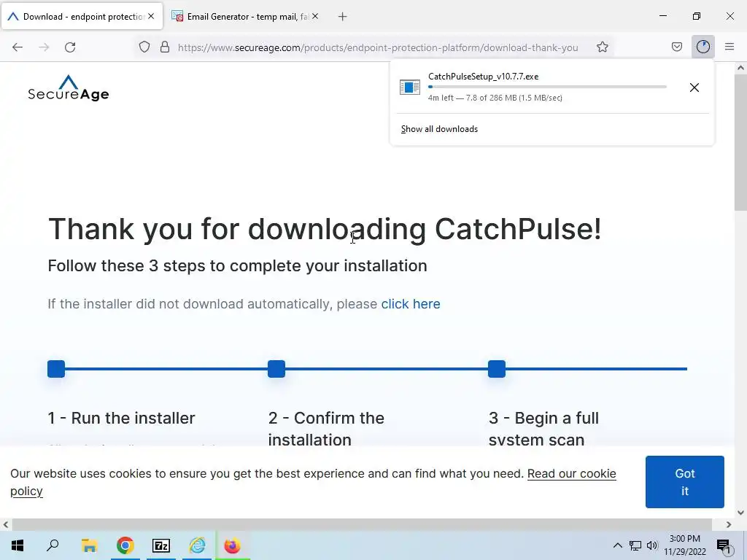
Task: Click '1 - Run the installer' heading
Action: point(122,418)
